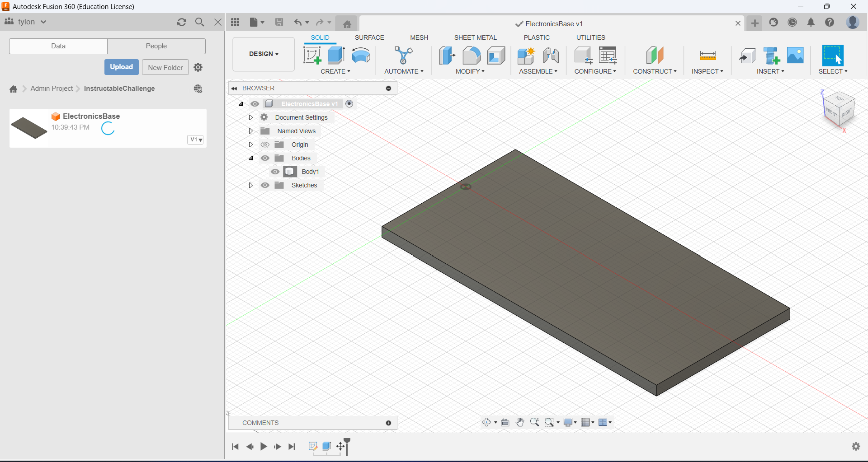Viewport: 868px width, 462px height.
Task: Click the Insert Canvas image icon
Action: tap(795, 56)
